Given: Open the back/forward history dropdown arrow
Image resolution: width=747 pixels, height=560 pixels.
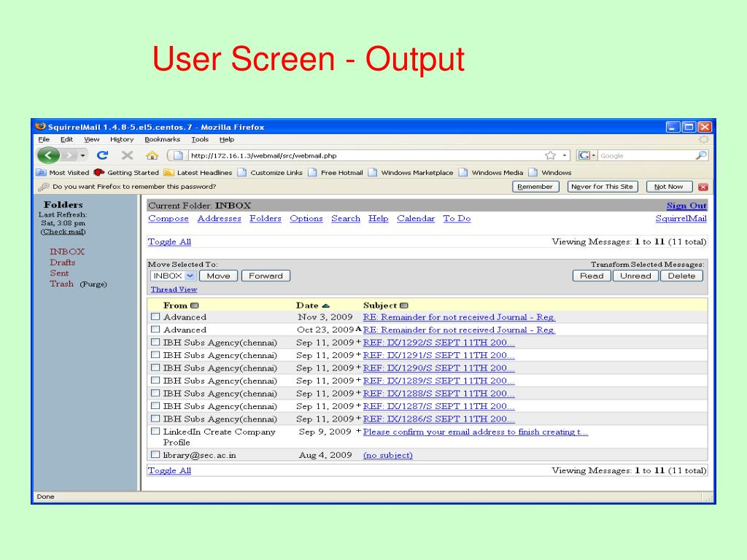Looking at the screenshot, I should coord(82,156).
